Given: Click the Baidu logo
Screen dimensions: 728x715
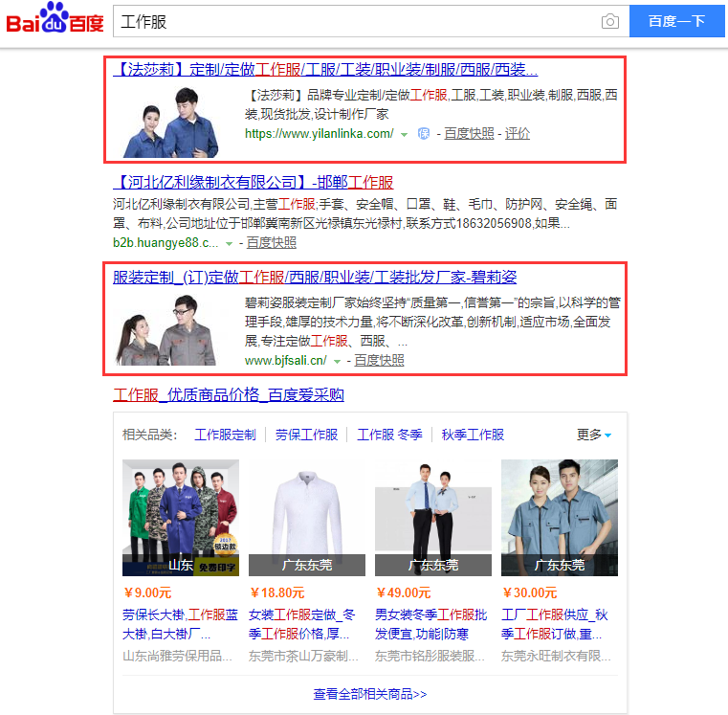Looking at the screenshot, I should tap(55, 21).
